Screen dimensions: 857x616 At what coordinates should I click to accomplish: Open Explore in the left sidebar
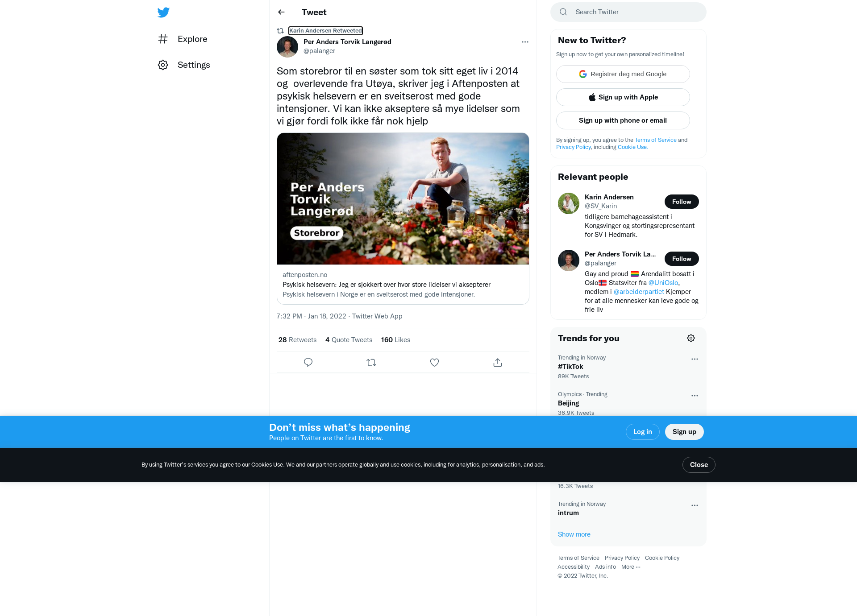(183, 39)
